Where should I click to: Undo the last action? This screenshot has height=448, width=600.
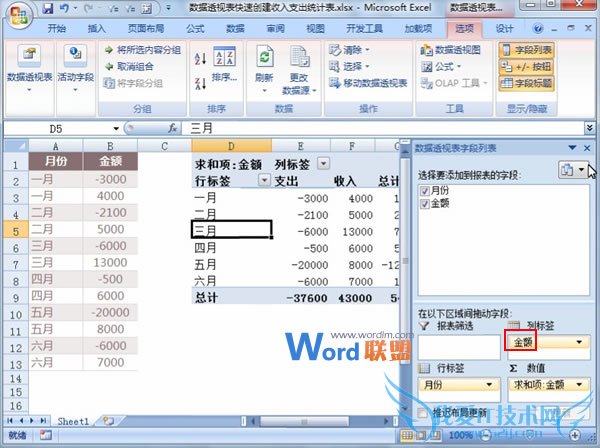coord(64,8)
